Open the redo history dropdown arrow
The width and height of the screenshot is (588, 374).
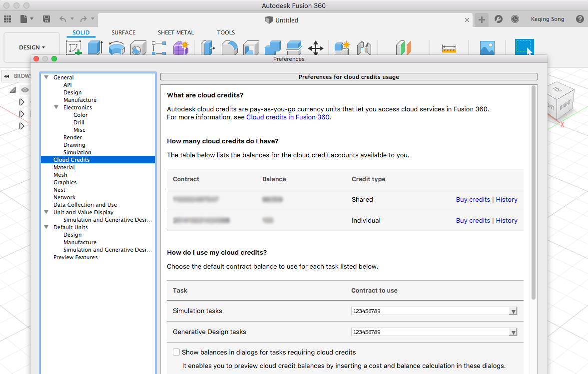[x=92, y=19]
